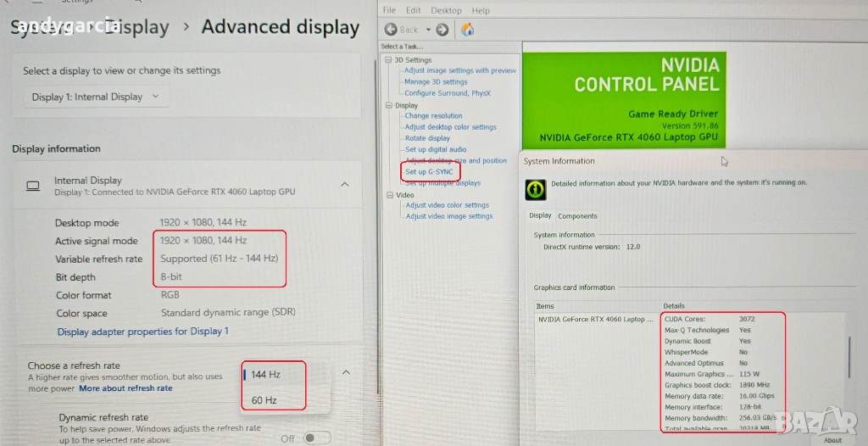Switch to the Components tab
The height and width of the screenshot is (446, 868).
point(577,216)
